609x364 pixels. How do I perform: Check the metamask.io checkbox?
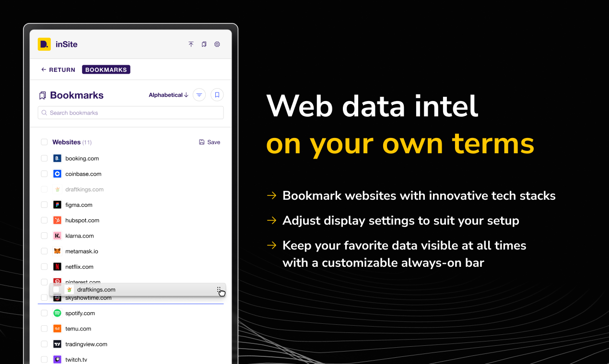coord(44,251)
